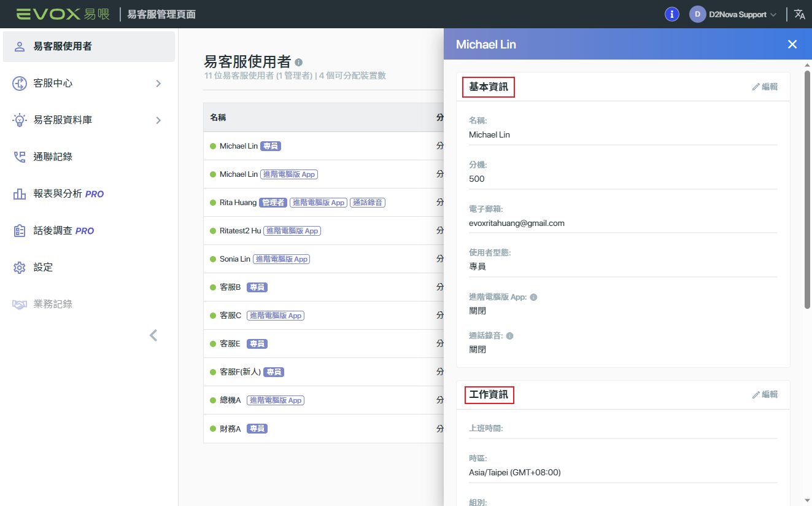Click email evoxritahuang@gmail.com value
Image resolution: width=812 pixels, height=506 pixels.
point(517,223)
